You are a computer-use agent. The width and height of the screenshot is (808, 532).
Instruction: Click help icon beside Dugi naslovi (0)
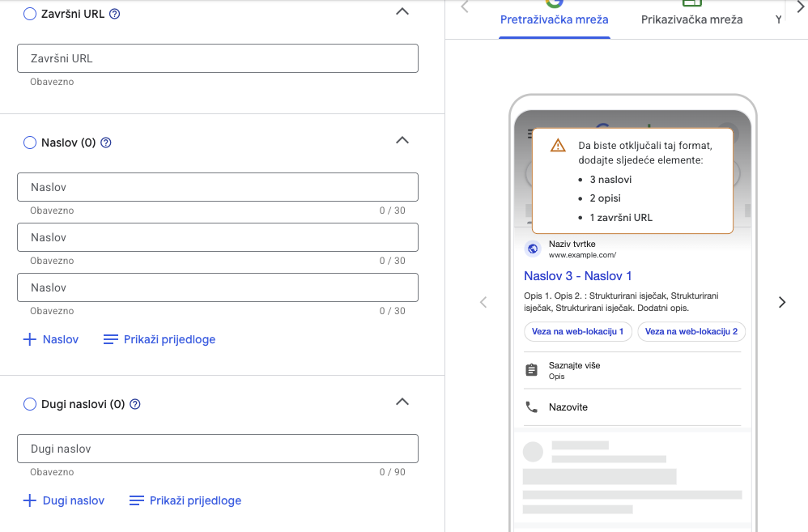135,404
